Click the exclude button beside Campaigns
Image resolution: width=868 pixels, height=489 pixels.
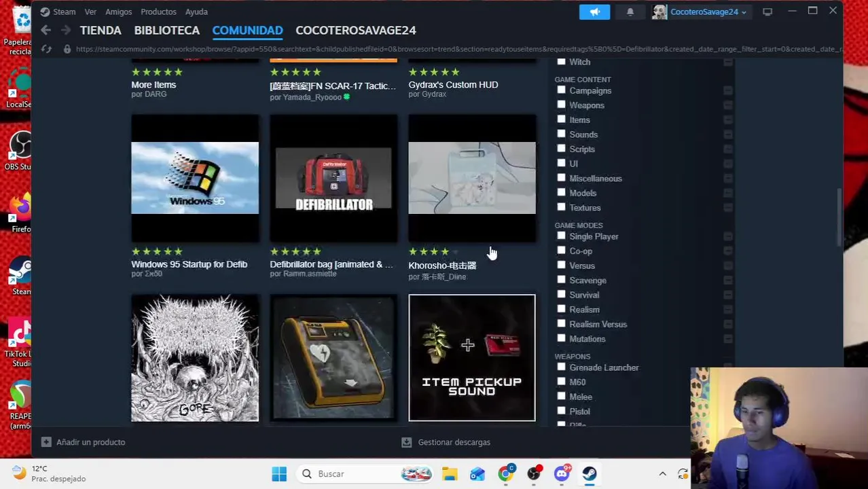coord(727,90)
